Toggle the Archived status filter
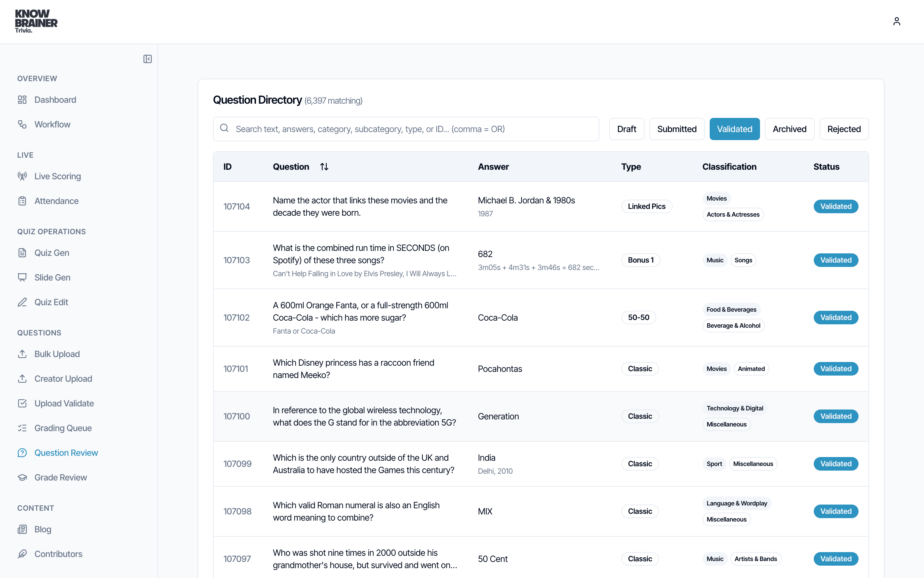This screenshot has width=924, height=578. coord(789,129)
